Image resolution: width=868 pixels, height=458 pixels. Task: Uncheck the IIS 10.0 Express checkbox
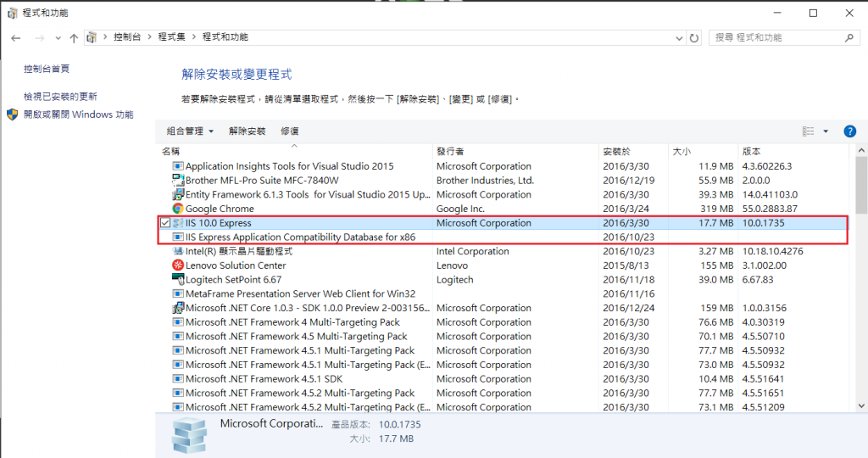point(165,222)
